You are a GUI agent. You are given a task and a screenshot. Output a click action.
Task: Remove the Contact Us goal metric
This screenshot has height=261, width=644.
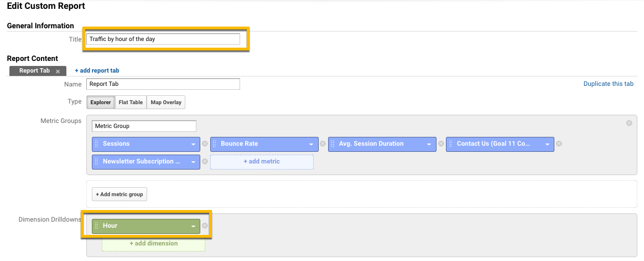pyautogui.click(x=559, y=144)
